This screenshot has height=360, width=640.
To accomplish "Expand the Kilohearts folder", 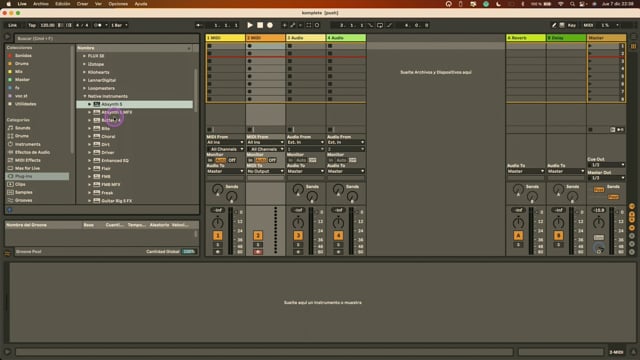I will tap(84, 72).
